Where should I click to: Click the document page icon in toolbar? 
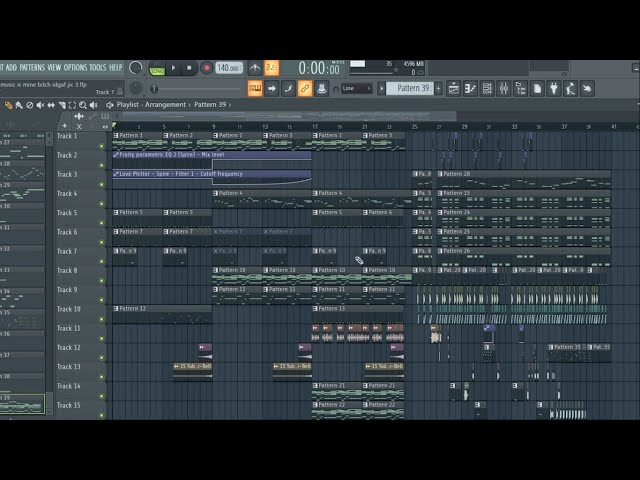tap(537, 89)
